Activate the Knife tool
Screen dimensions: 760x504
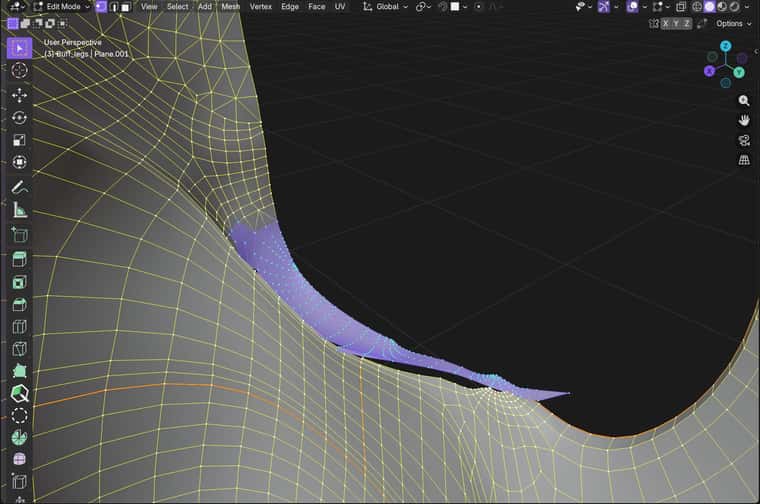tap(19, 348)
